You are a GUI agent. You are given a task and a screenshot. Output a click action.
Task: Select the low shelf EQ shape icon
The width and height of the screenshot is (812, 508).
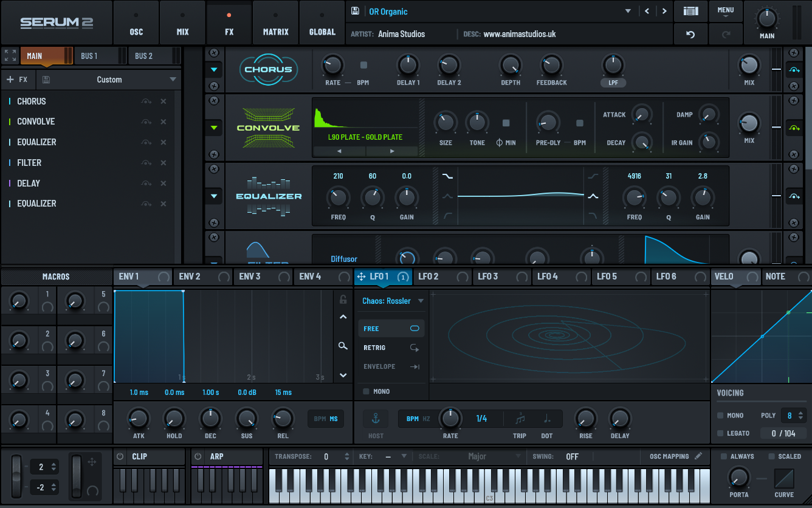[448, 176]
